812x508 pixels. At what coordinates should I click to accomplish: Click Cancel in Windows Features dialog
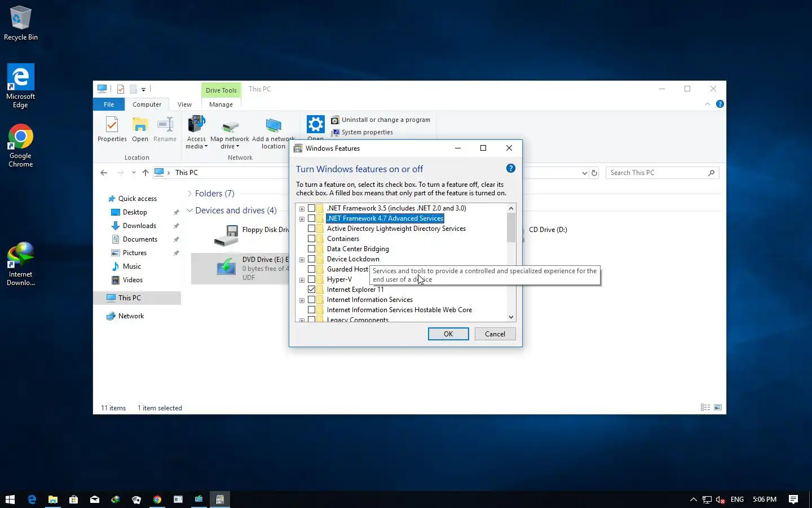495,334
